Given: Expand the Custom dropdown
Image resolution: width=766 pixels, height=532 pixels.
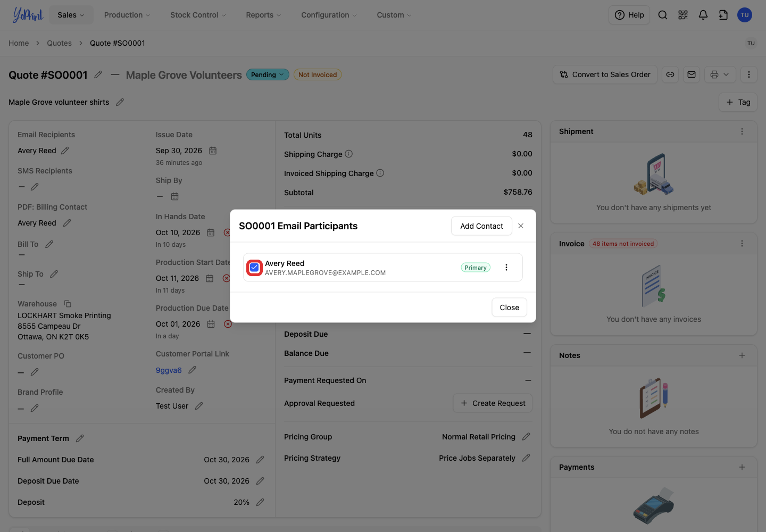Looking at the screenshot, I should [394, 15].
